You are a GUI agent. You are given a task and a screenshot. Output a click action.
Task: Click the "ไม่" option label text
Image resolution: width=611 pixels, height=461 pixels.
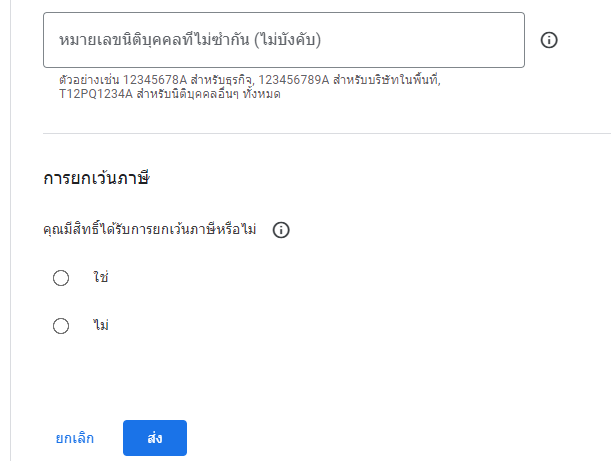click(100, 325)
